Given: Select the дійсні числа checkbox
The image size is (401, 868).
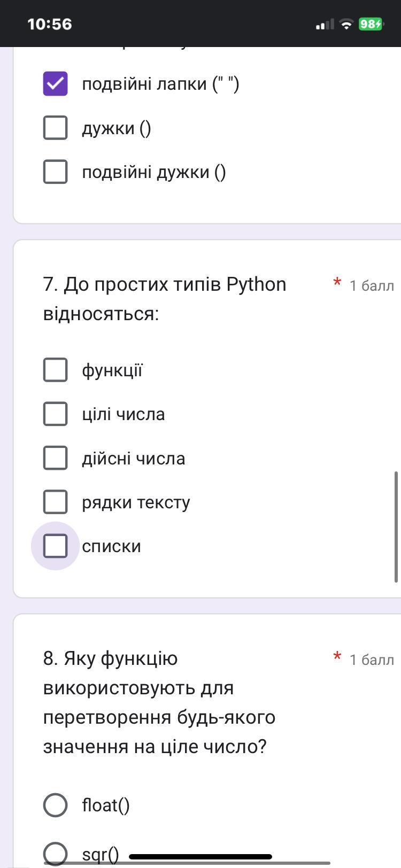Looking at the screenshot, I should pos(55,458).
